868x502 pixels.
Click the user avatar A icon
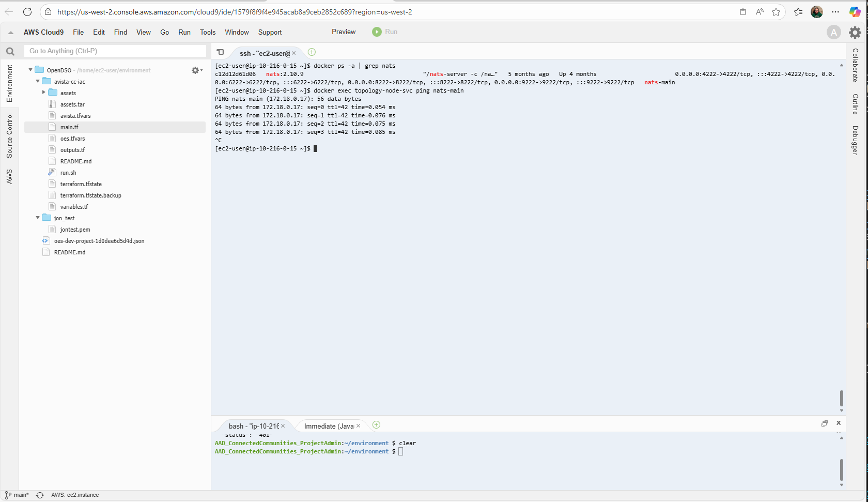(x=833, y=32)
